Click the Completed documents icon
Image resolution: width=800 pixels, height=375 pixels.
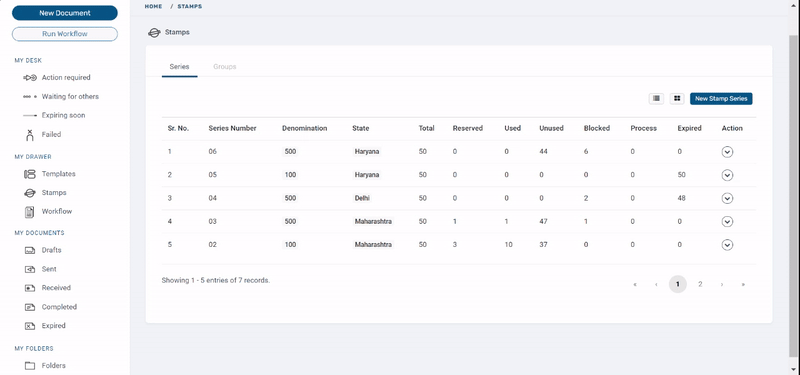click(x=30, y=307)
